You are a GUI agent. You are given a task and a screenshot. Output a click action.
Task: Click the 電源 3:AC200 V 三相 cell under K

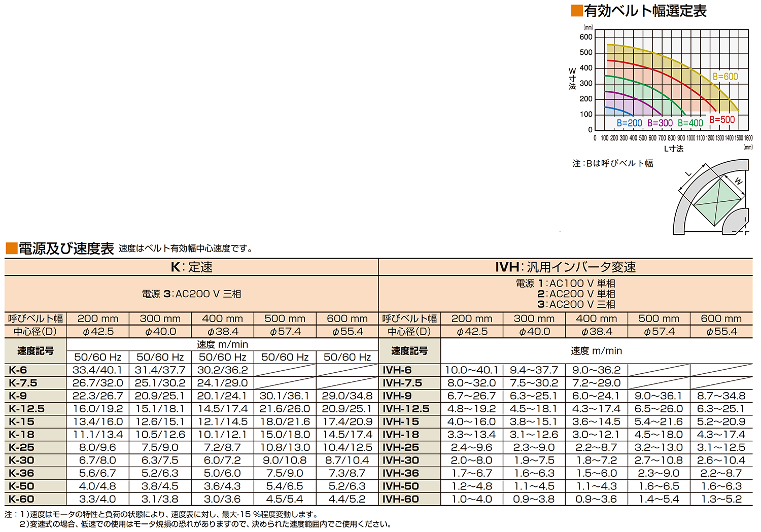(x=192, y=294)
